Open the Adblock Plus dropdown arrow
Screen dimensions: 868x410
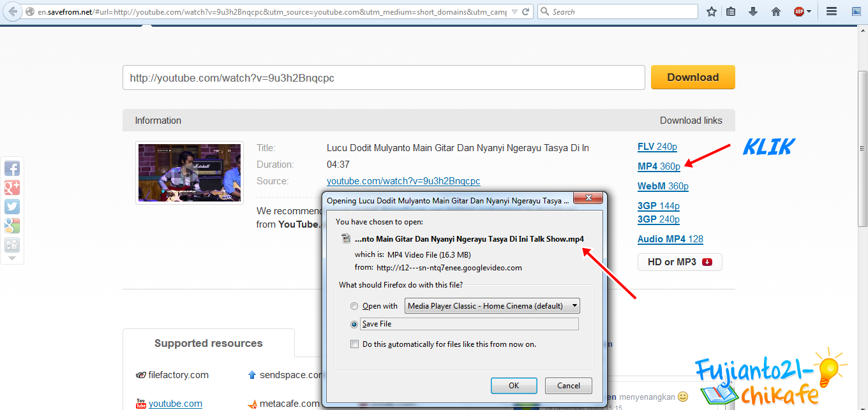pos(809,11)
